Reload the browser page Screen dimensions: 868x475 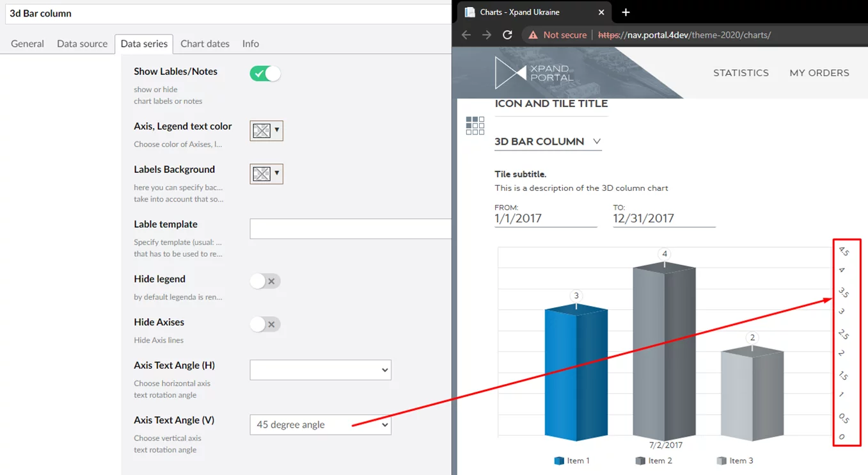click(507, 35)
